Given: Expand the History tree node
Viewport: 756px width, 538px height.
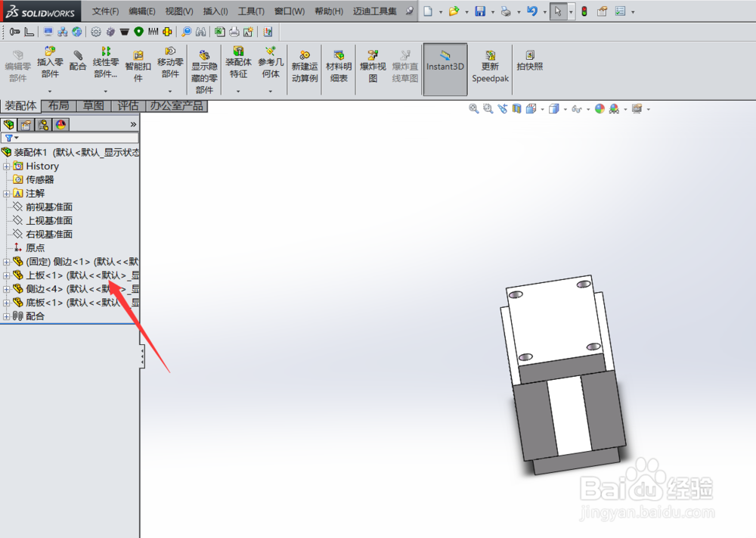Looking at the screenshot, I should (7, 166).
